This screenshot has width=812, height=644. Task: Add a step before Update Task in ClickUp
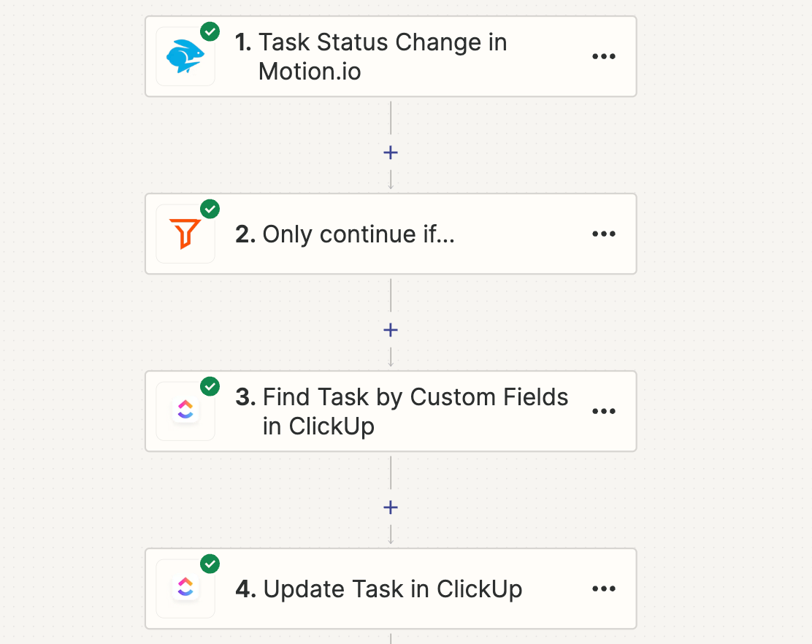(391, 507)
